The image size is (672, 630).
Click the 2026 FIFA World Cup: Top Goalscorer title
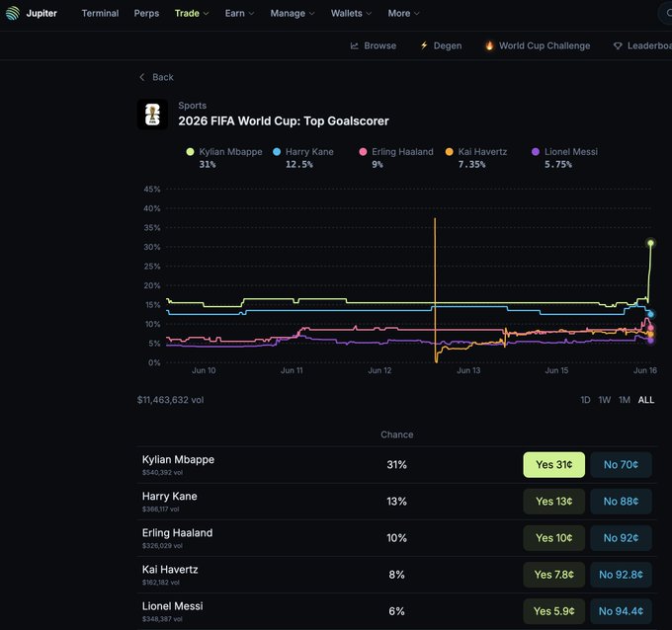click(x=284, y=121)
